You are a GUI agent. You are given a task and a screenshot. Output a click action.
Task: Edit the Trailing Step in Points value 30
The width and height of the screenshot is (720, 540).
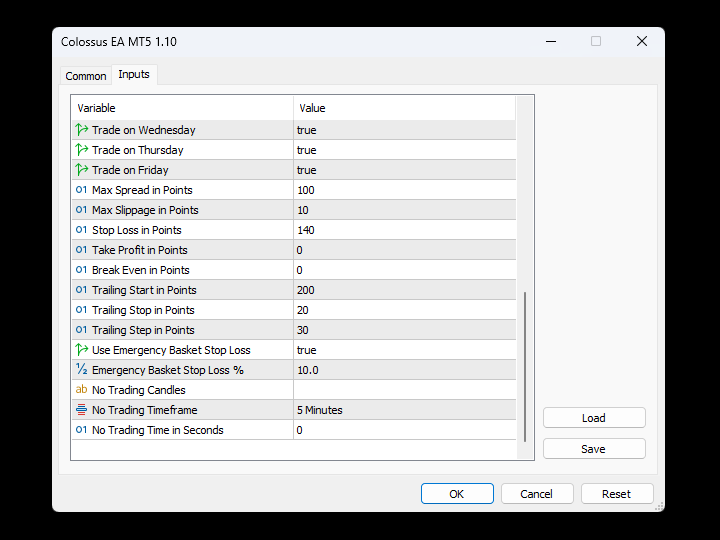coord(405,330)
